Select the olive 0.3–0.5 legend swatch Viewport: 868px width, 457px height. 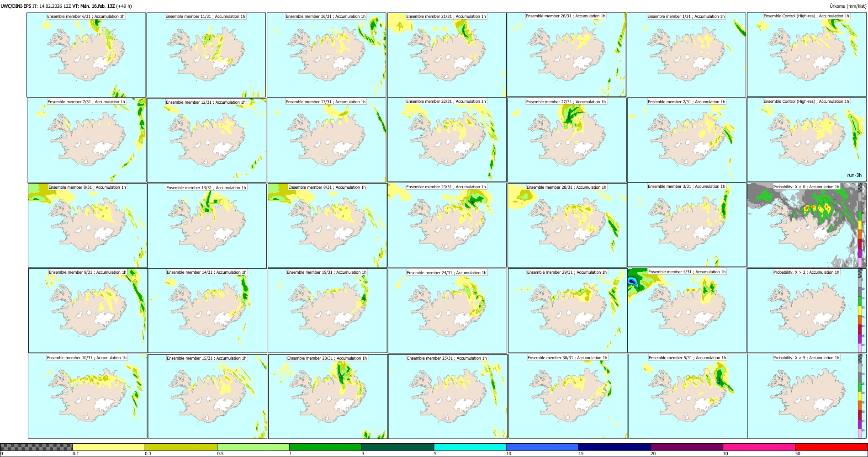coord(181,447)
